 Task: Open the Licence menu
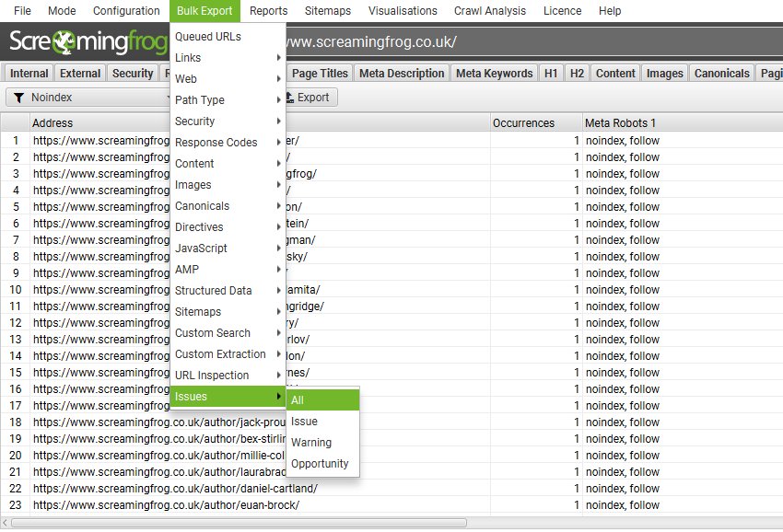pos(562,10)
